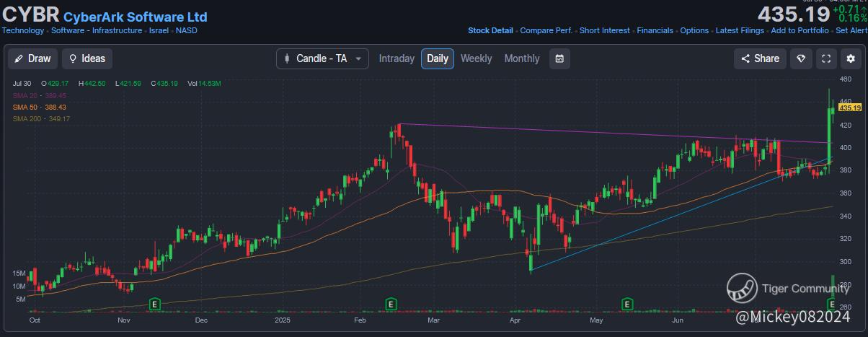Switch to Monthly timeframe
The width and height of the screenshot is (868, 337).
point(522,58)
